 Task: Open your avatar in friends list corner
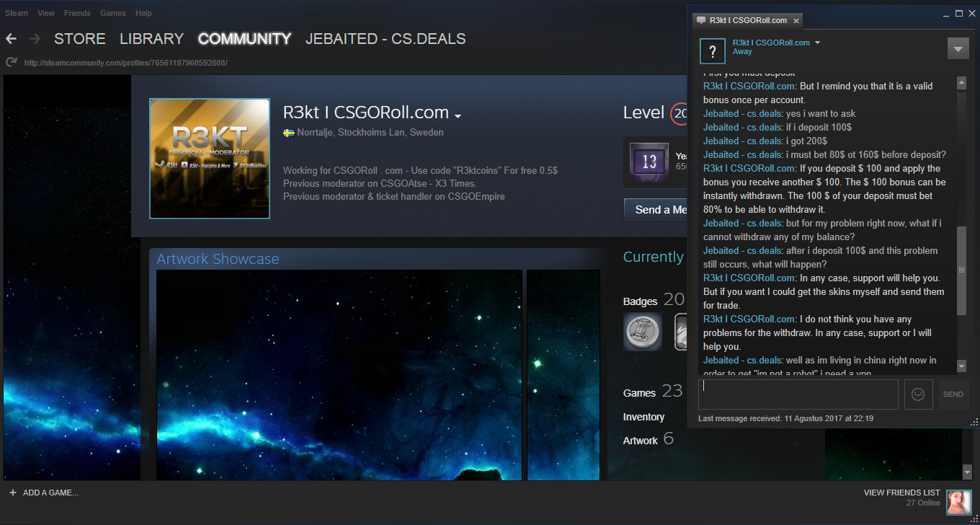958,503
